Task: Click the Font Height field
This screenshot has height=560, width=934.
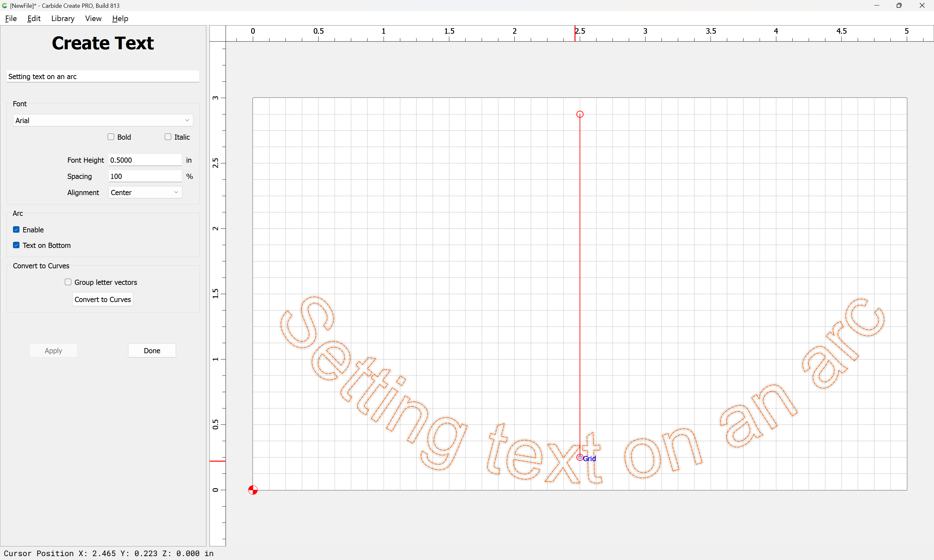Action: point(145,160)
